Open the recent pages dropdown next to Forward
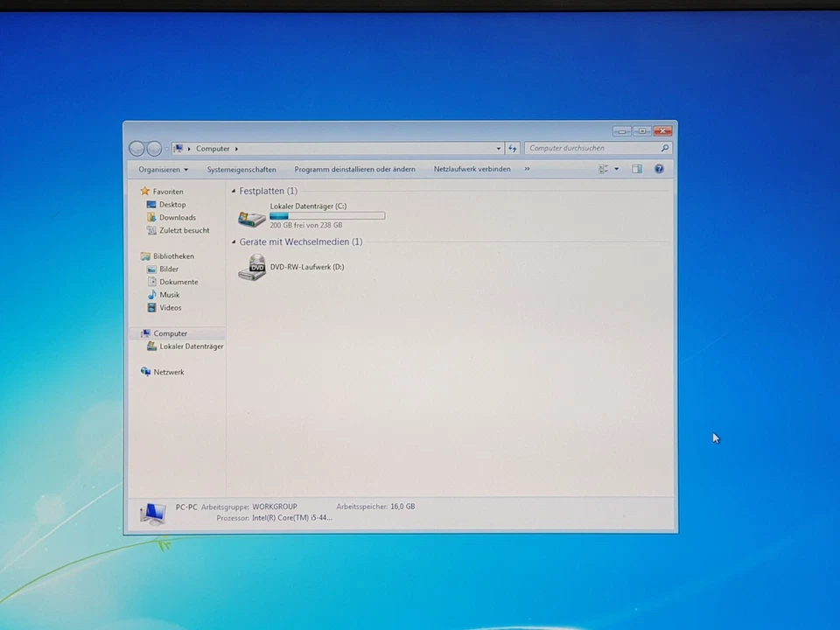This screenshot has width=840, height=630. coord(166,149)
